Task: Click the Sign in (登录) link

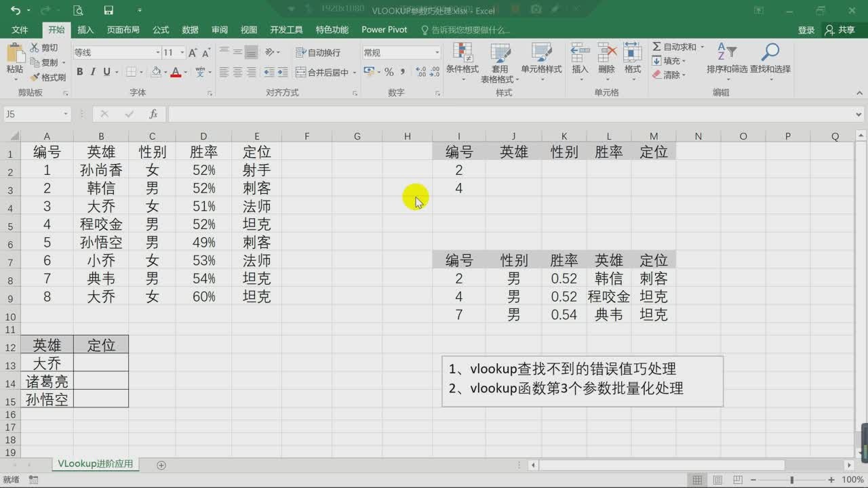Action: coord(806,30)
